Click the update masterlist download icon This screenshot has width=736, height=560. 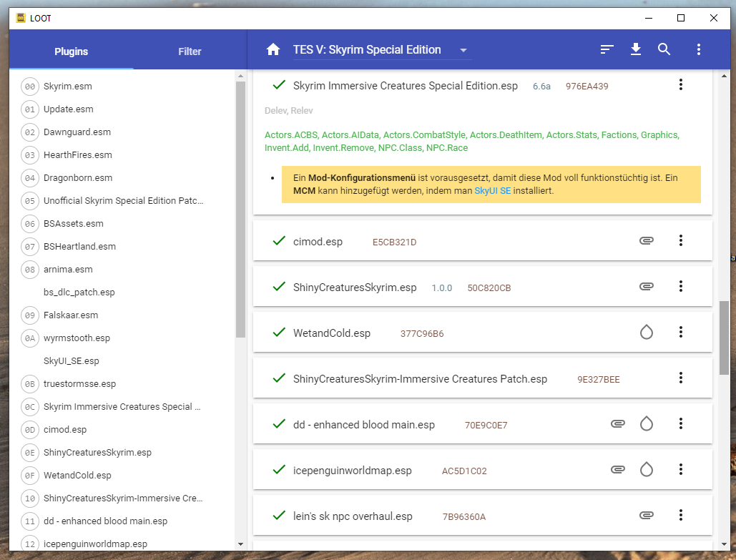coord(636,49)
